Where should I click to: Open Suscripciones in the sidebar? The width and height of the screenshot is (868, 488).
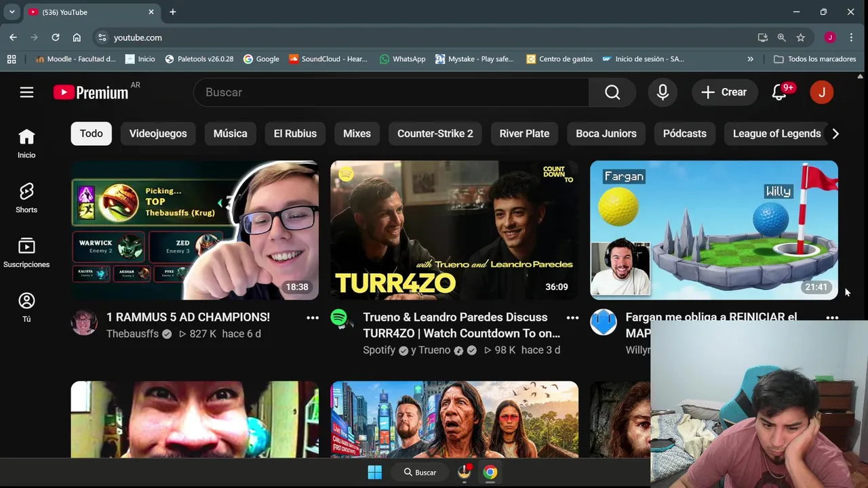(x=26, y=253)
